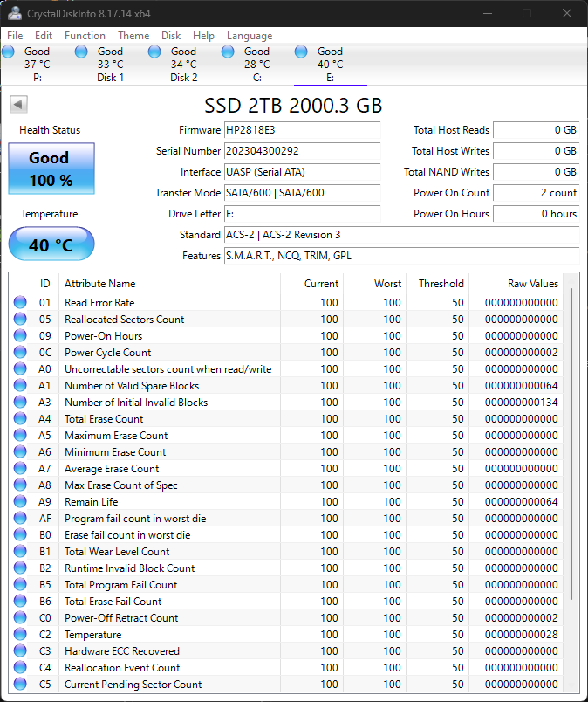This screenshot has height=702, width=588.
Task: Open the Function menu
Action: (85, 36)
